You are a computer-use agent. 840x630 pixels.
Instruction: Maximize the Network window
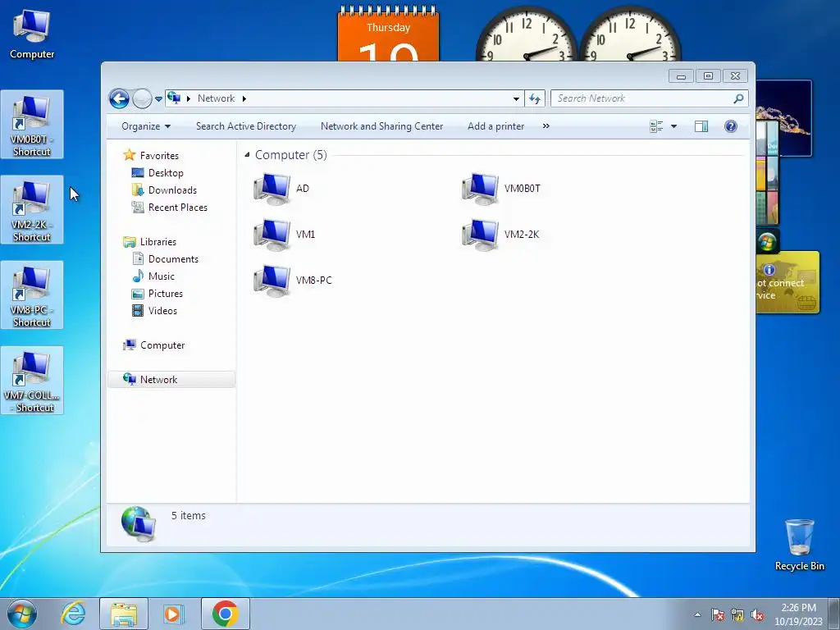pyautogui.click(x=708, y=76)
